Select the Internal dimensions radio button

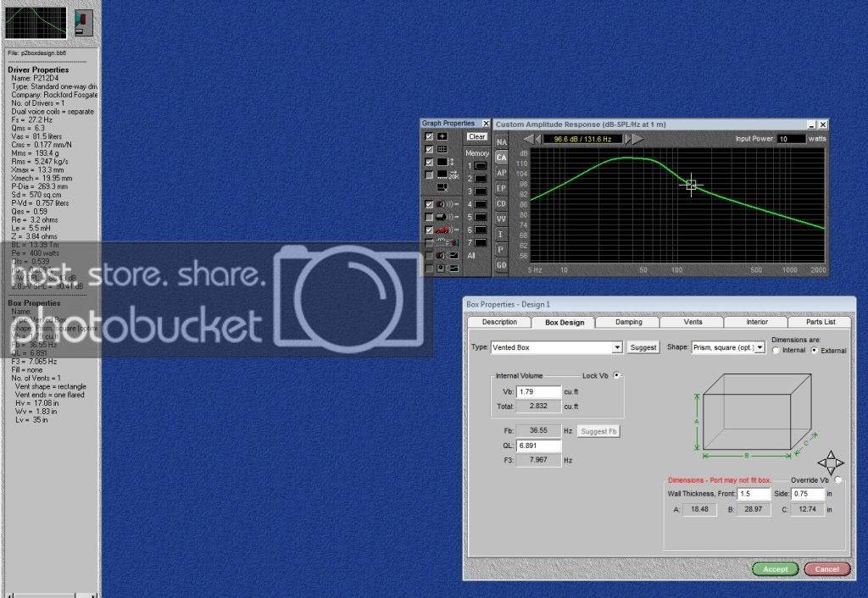776,350
